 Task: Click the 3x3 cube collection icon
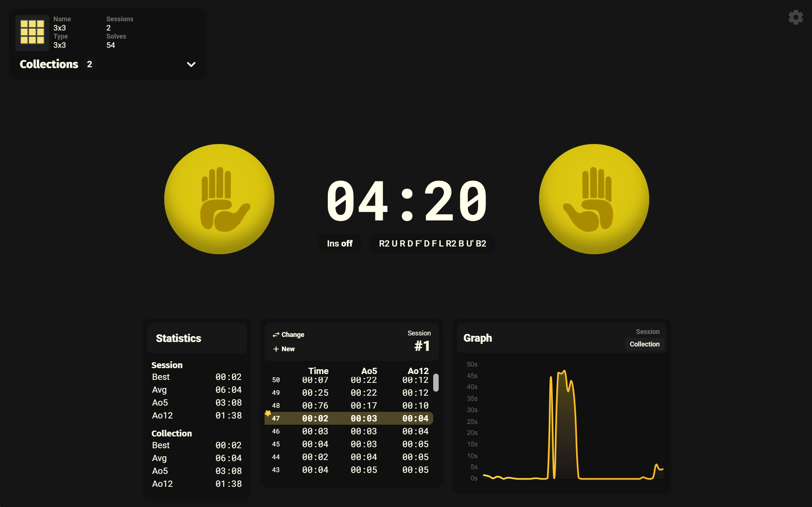32,32
